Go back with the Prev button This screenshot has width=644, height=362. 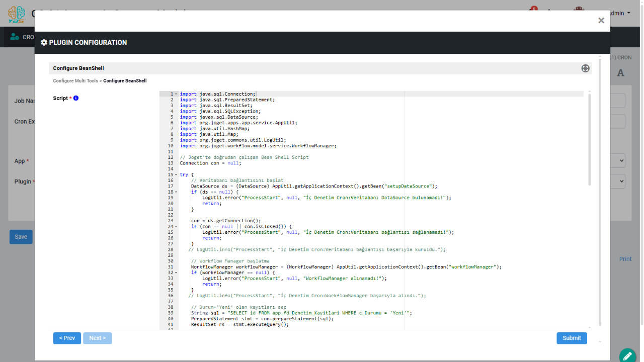[67, 338]
